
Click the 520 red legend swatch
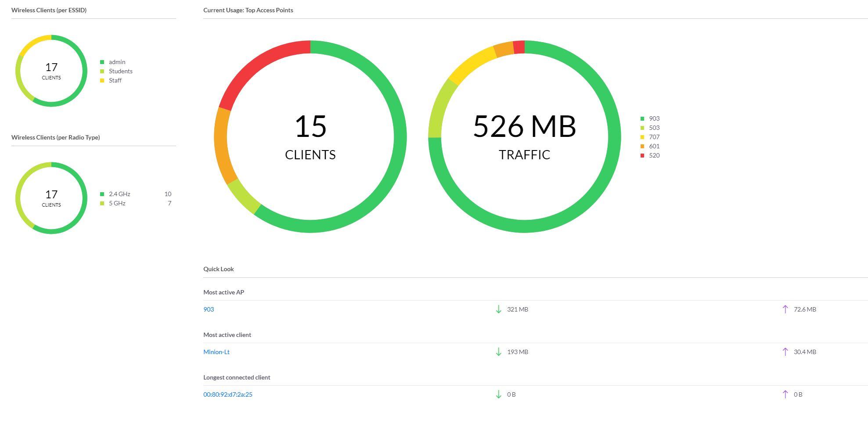(x=642, y=156)
